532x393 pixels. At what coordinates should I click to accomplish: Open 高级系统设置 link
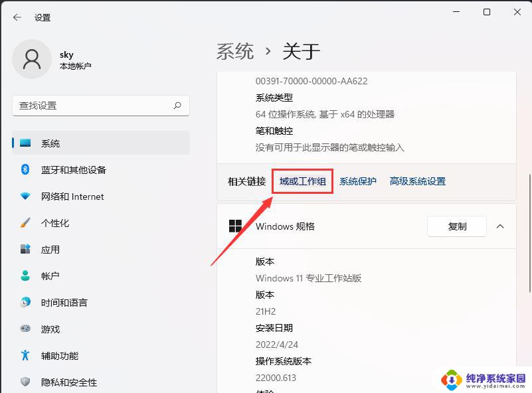pyautogui.click(x=417, y=181)
